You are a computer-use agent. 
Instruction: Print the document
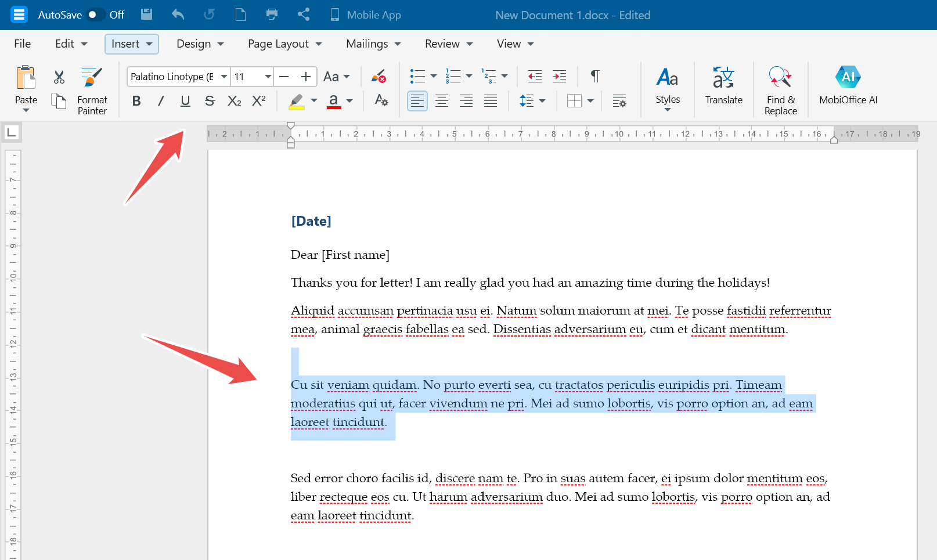tap(272, 15)
